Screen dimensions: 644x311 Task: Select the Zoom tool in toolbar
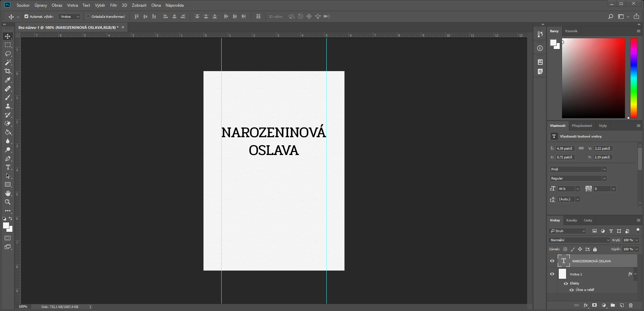[x=8, y=202]
